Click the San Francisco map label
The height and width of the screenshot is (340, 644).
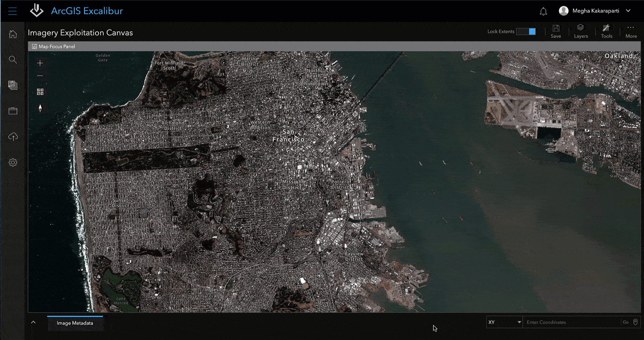[x=288, y=136]
